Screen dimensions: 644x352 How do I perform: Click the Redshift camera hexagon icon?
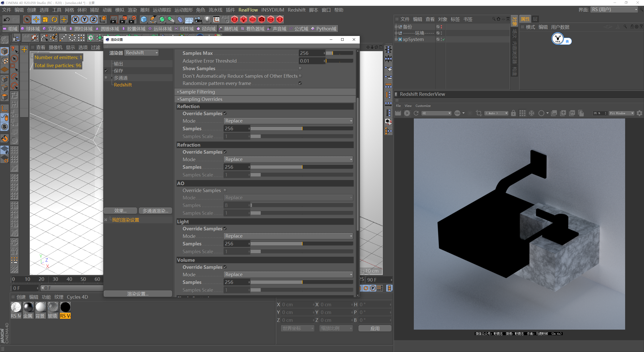point(262,19)
